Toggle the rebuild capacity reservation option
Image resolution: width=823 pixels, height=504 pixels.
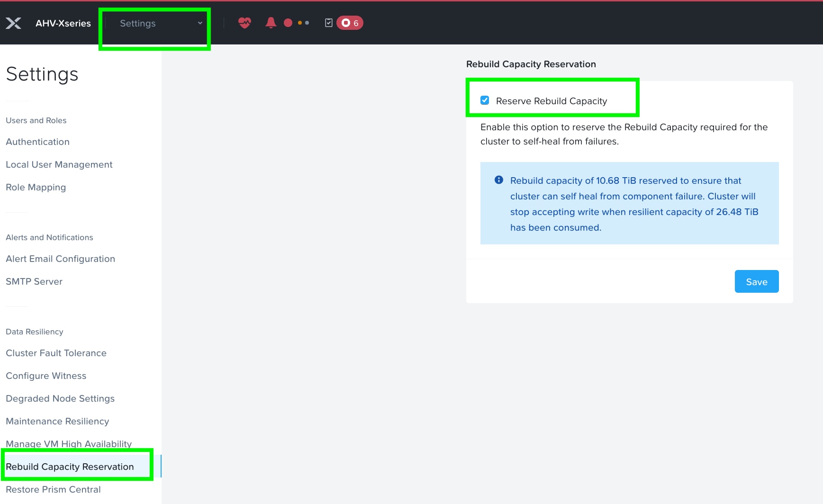485,100
